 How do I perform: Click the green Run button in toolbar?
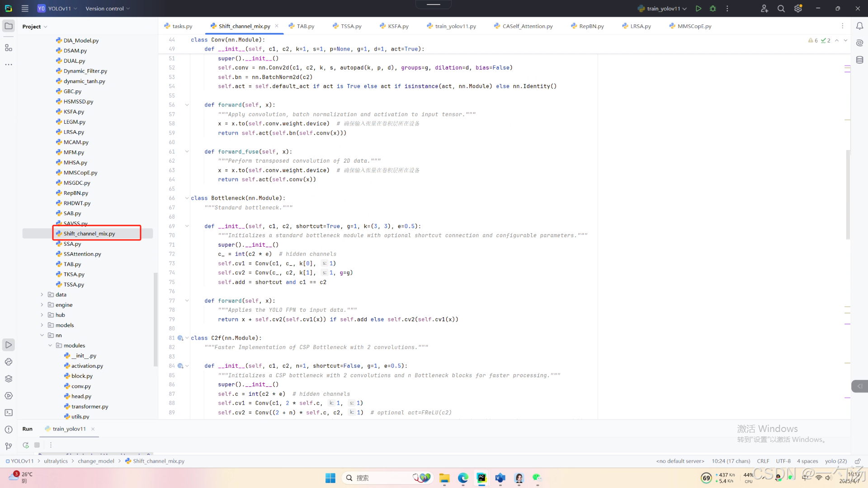pos(698,9)
